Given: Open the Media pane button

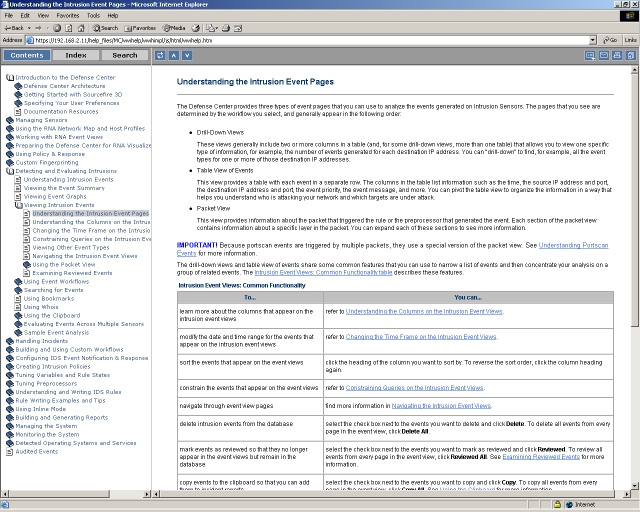Looking at the screenshot, I should [x=174, y=28].
